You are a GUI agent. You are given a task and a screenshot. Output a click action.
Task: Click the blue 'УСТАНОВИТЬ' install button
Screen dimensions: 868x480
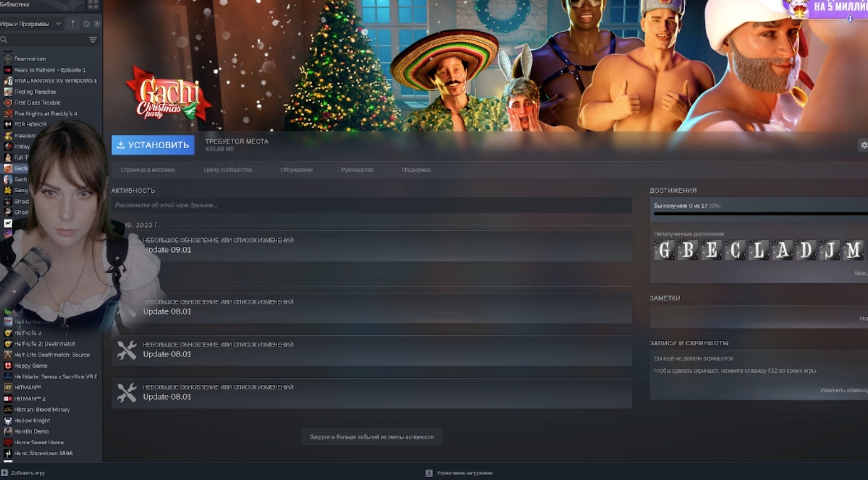153,145
